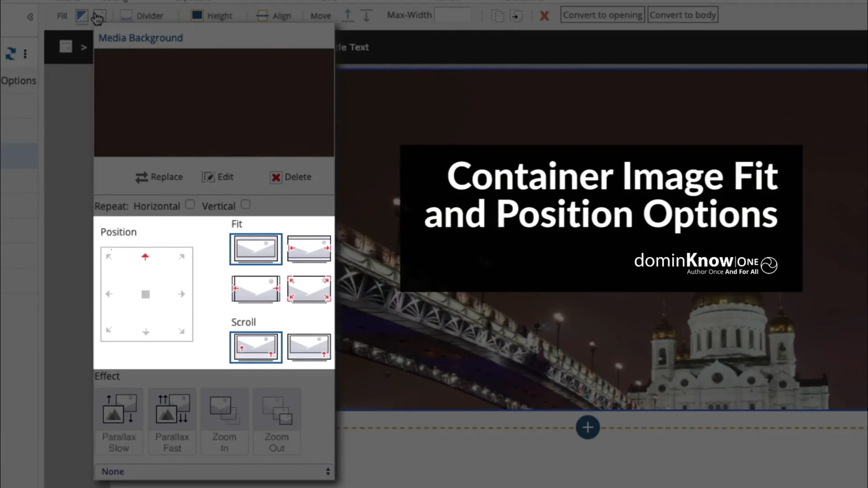This screenshot has width=868, height=488.
Task: Set position to top center arrow
Action: [x=145, y=257]
